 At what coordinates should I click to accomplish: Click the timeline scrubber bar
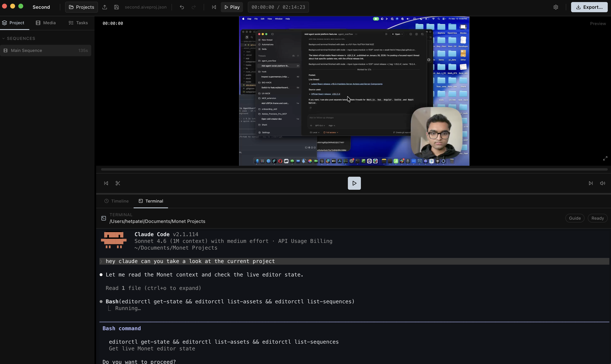[x=354, y=169]
